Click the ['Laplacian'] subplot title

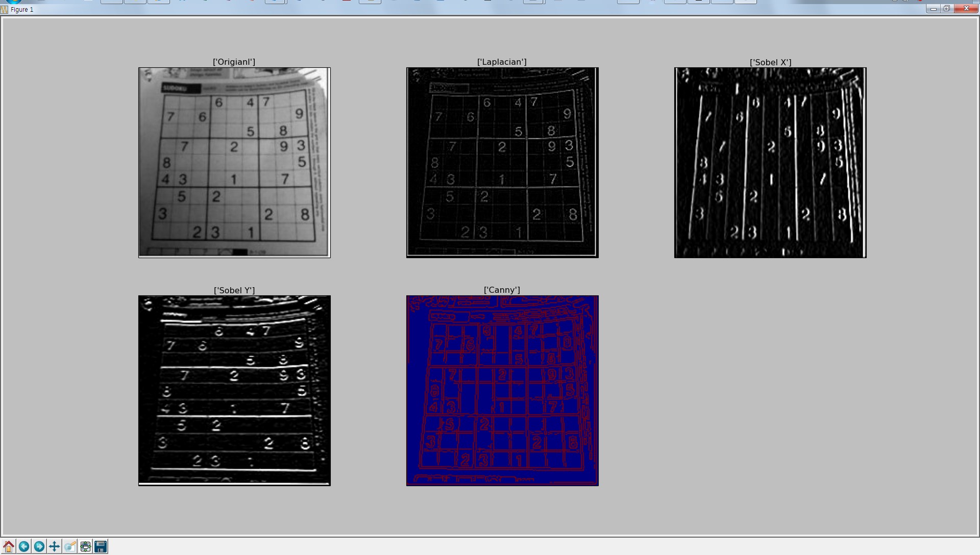click(x=502, y=62)
